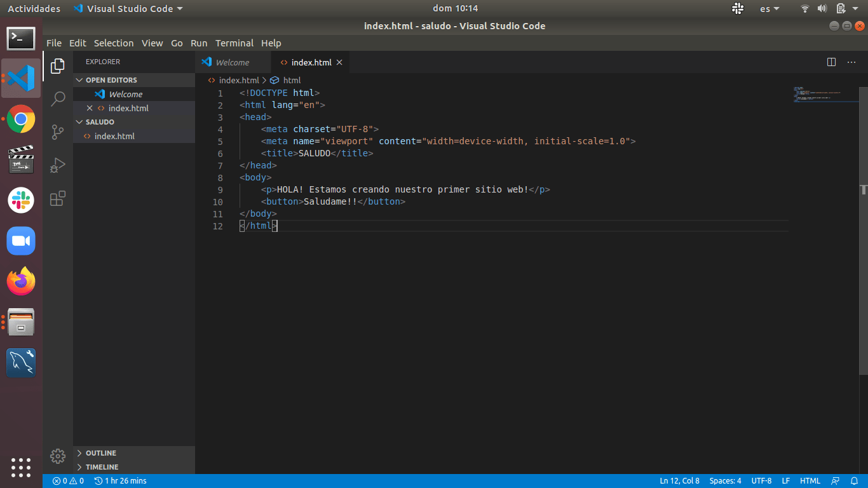This screenshot has width=868, height=488.
Task: Click Ln 12, Col 8 cursor position
Action: pos(679,481)
